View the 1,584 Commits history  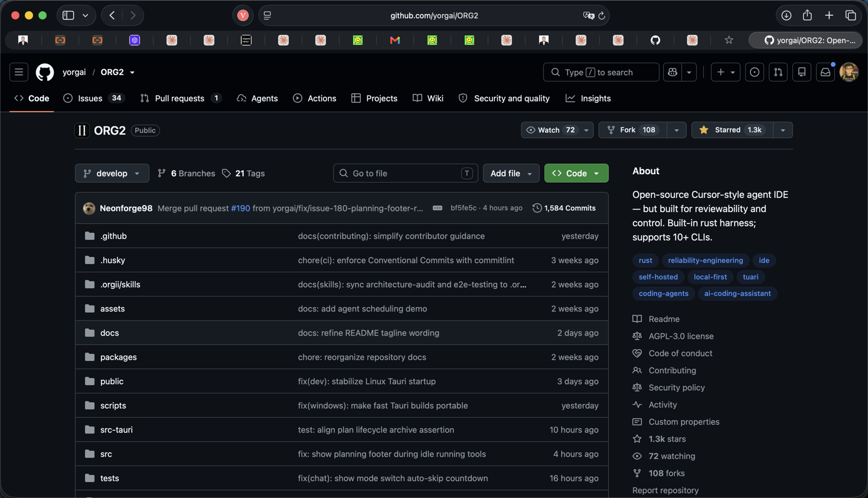[x=564, y=208]
